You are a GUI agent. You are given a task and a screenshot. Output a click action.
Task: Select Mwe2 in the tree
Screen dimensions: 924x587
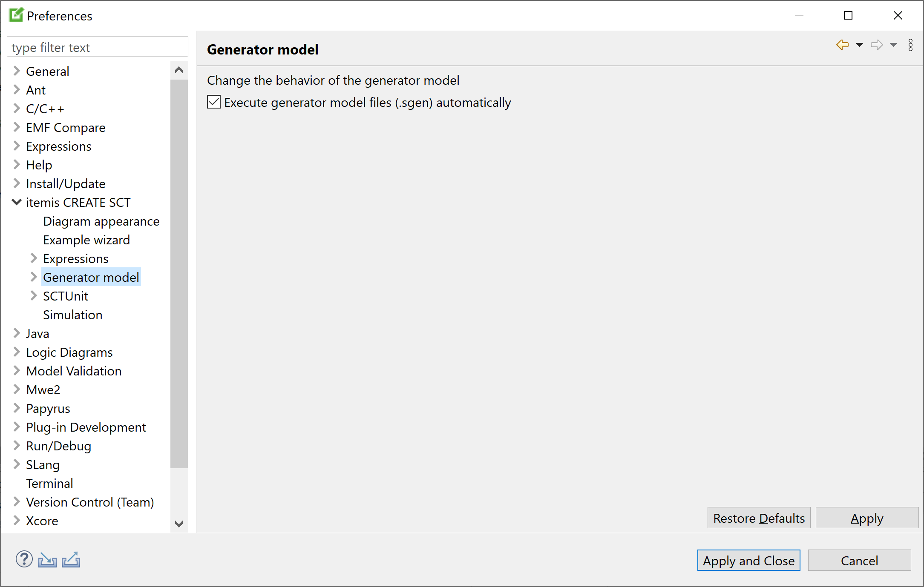43,390
